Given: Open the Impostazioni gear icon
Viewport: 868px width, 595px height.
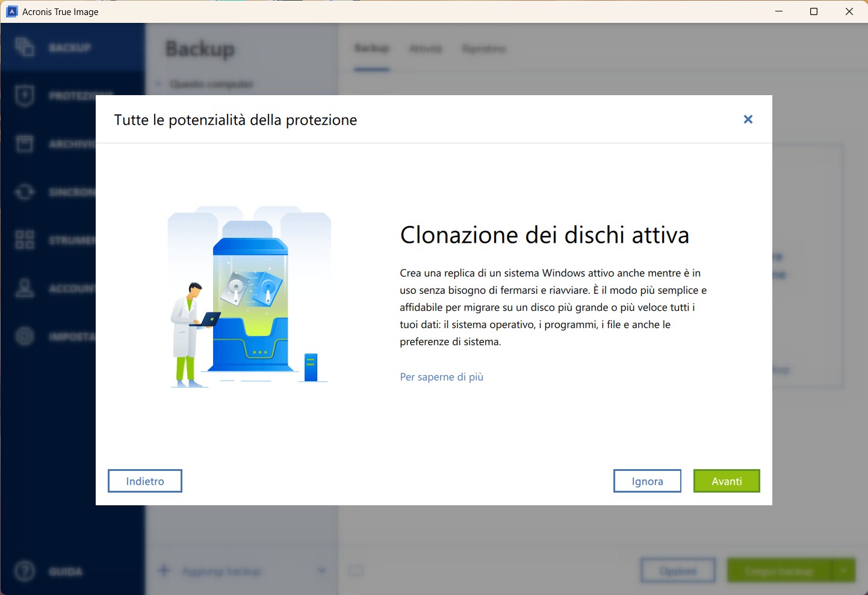Looking at the screenshot, I should pyautogui.click(x=25, y=336).
